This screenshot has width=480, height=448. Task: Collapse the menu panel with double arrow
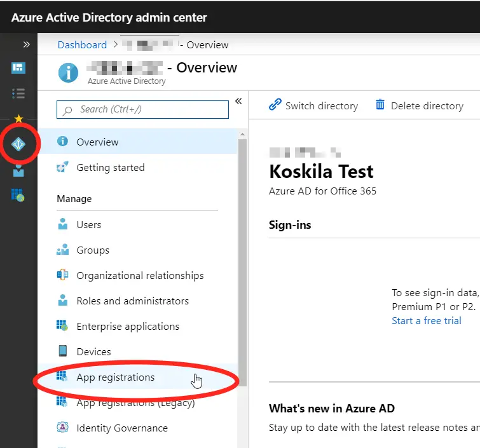click(238, 101)
